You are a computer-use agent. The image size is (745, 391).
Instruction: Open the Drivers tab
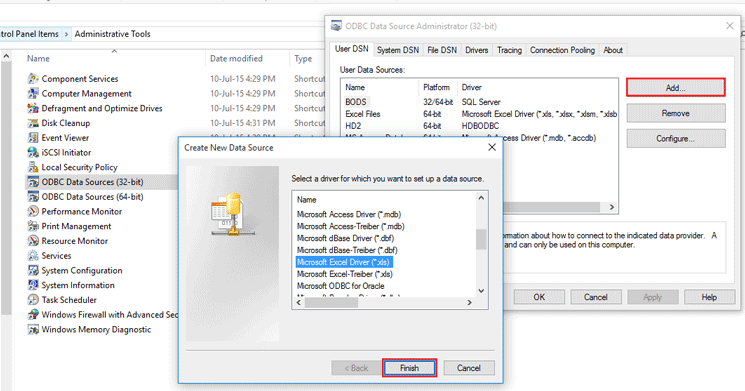click(x=477, y=50)
